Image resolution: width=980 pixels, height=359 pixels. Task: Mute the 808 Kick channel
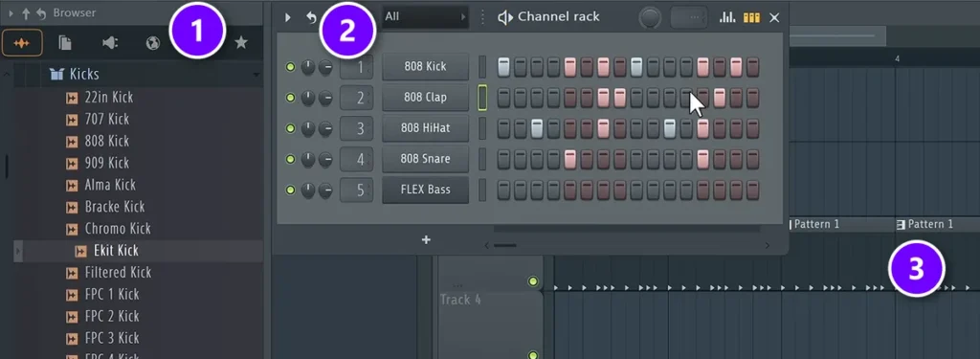click(290, 67)
